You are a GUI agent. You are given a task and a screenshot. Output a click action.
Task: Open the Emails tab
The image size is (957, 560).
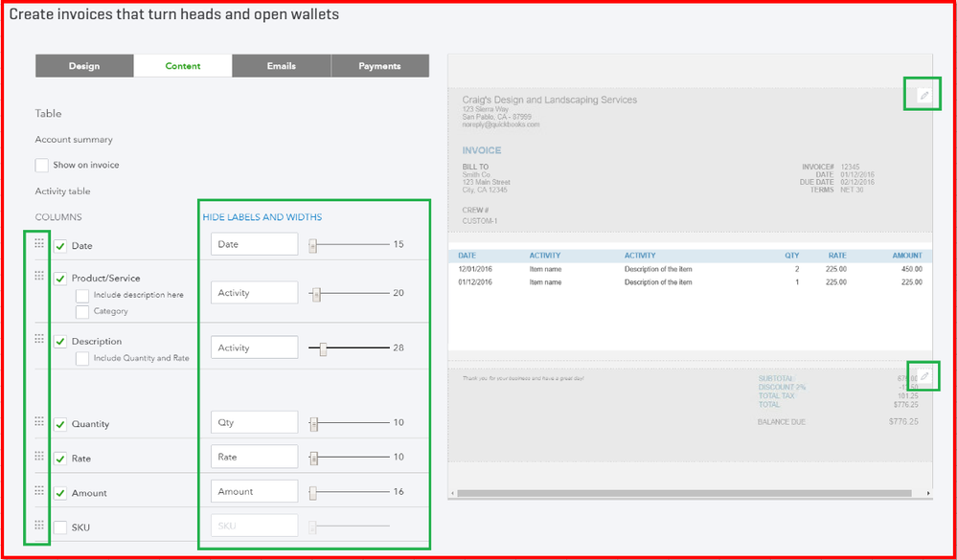point(282,66)
